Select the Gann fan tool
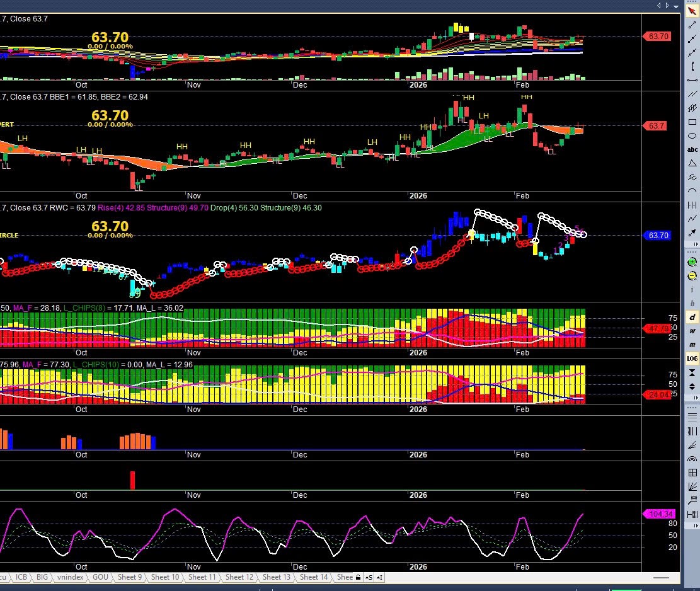 [692, 486]
